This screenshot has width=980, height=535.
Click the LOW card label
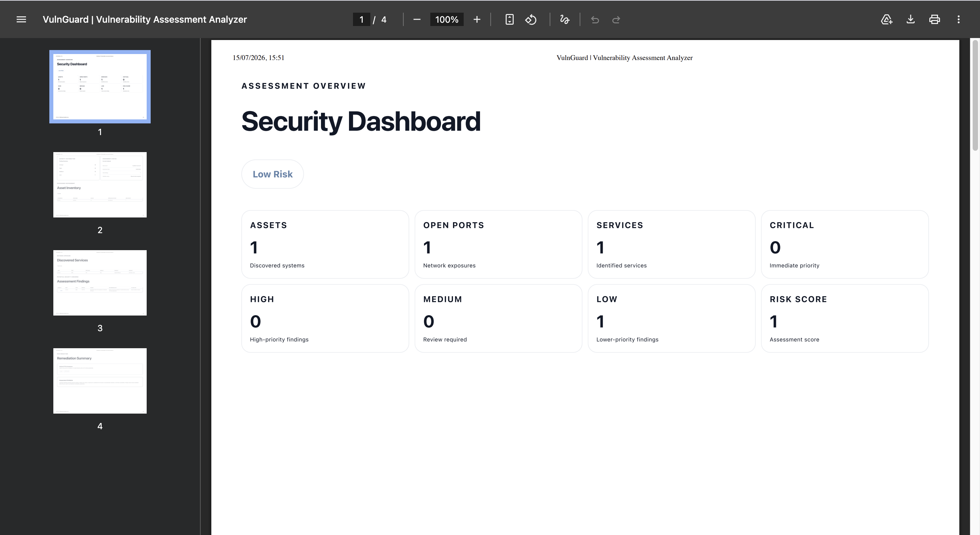coord(607,299)
